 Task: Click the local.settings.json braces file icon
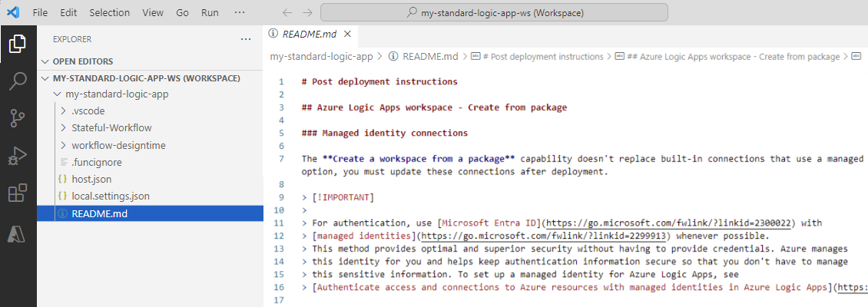62,196
